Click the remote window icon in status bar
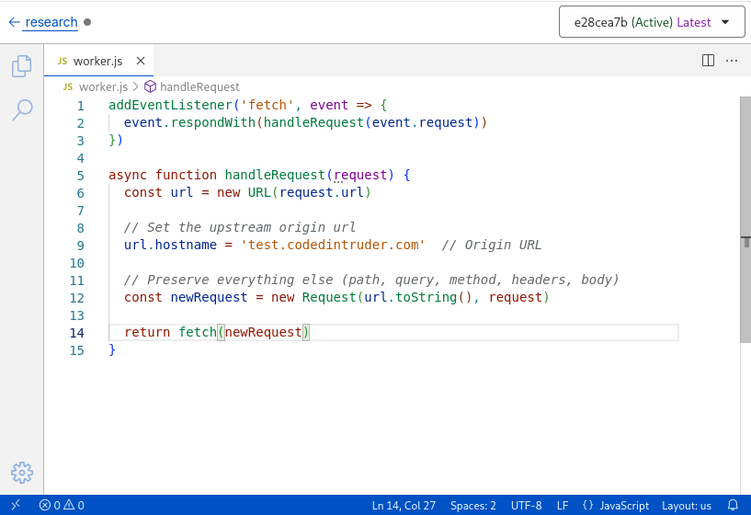751x515 pixels. tap(15, 505)
